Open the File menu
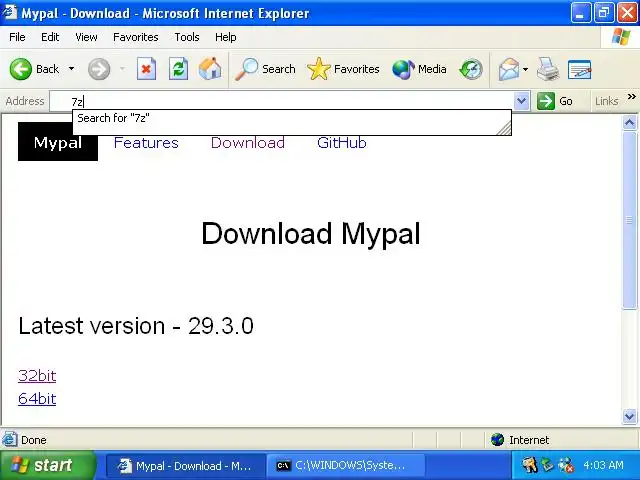 click(x=17, y=37)
